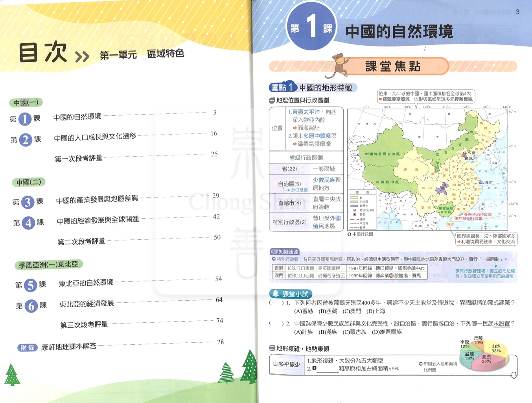Click the blue circle number 4 lesson badge
This screenshot has width=532, height=403.
(x=28, y=223)
